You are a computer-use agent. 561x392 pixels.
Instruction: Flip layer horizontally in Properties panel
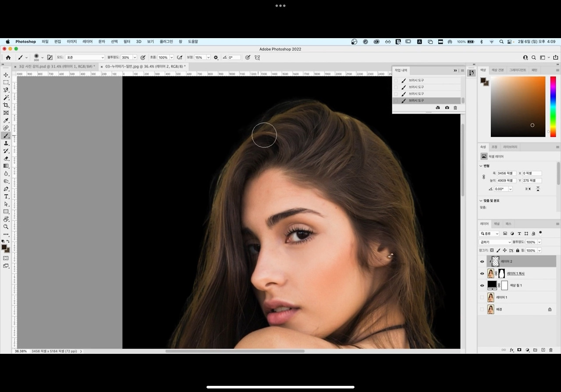528,189
